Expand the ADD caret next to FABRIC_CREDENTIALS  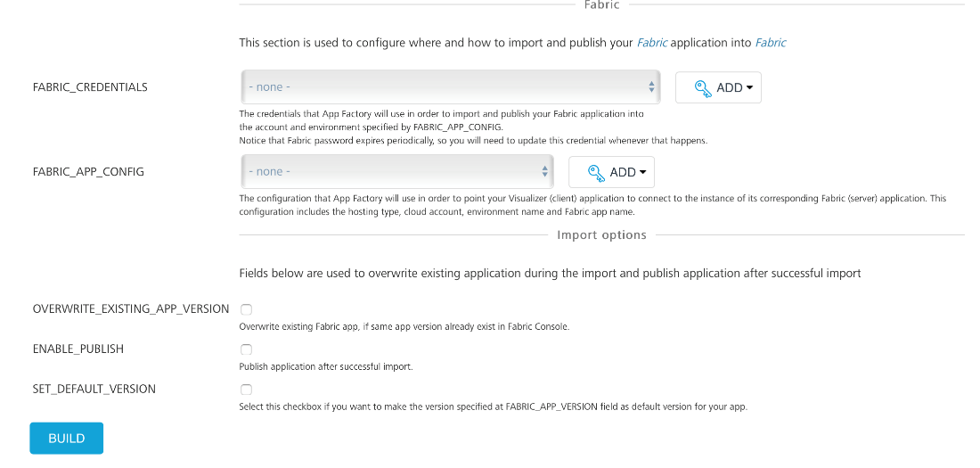click(749, 88)
